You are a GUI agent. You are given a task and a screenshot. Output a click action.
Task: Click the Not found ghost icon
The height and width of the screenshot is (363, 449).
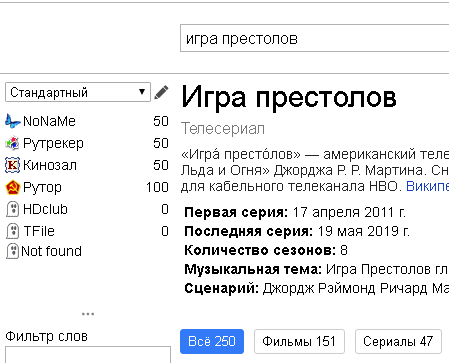click(13, 251)
